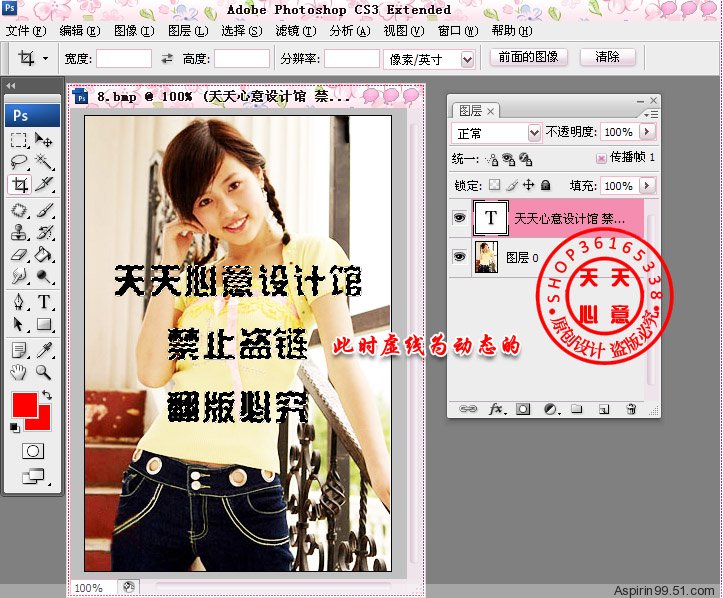This screenshot has height=598, width=723.
Task: Select the History Brush tool
Action: click(x=44, y=232)
